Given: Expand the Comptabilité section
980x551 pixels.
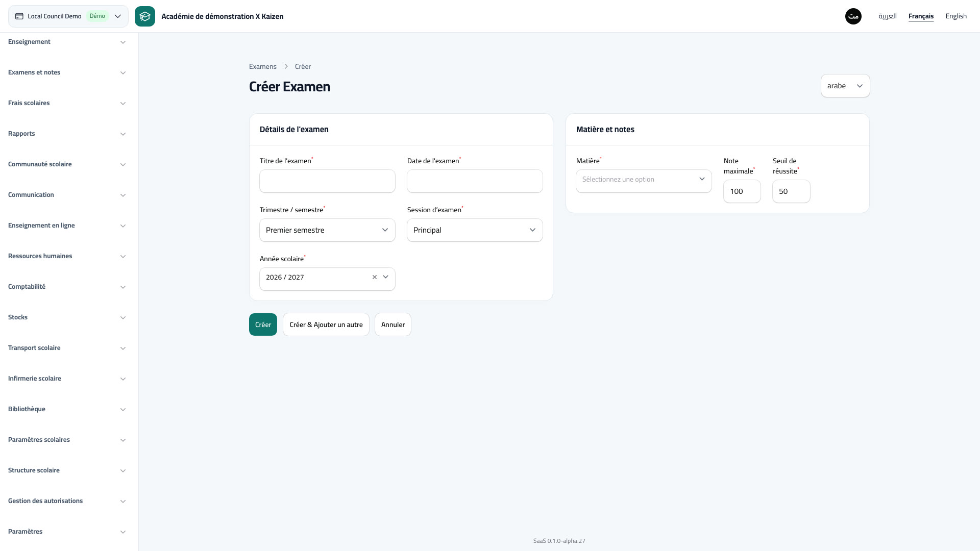Looking at the screenshot, I should [x=67, y=287].
